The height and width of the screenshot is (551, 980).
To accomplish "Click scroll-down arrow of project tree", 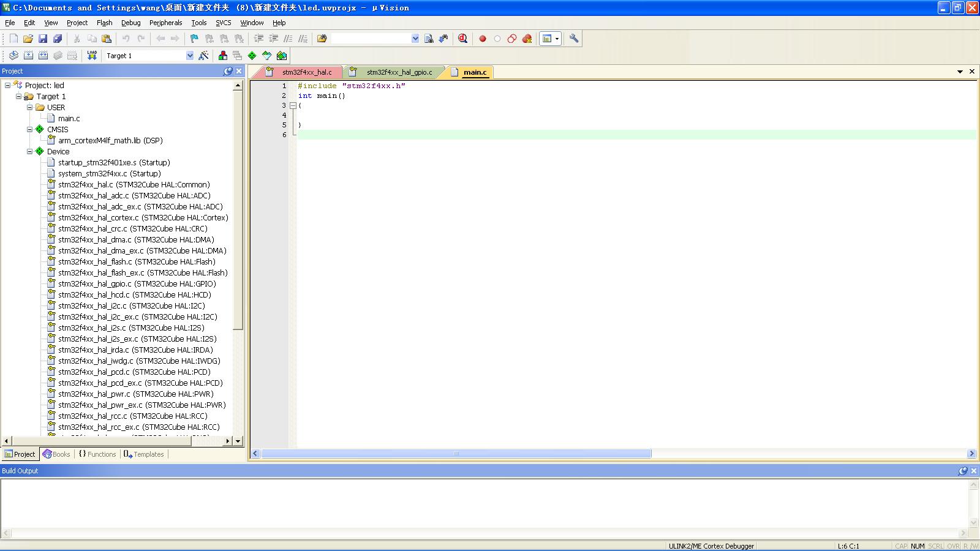I will point(238,441).
